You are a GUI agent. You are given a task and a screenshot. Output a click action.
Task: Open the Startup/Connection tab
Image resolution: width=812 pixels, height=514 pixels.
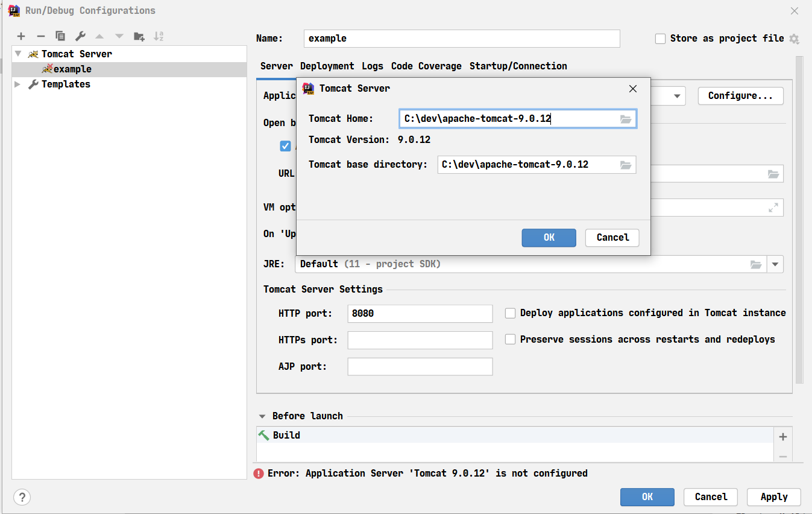[x=518, y=66]
